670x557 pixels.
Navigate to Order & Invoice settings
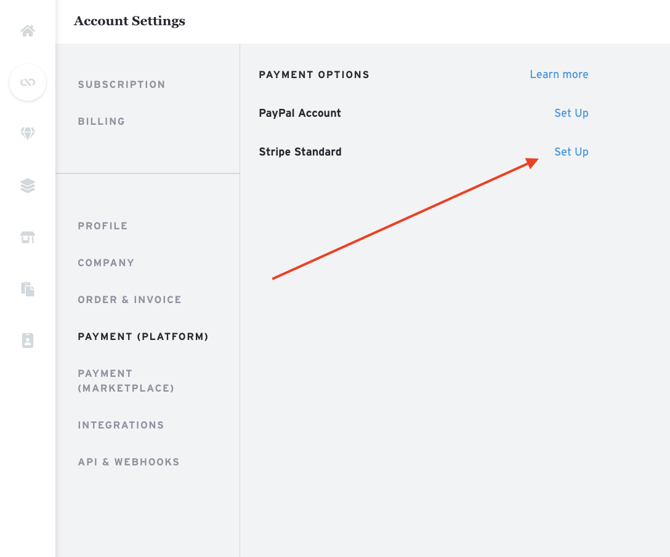pyautogui.click(x=130, y=300)
